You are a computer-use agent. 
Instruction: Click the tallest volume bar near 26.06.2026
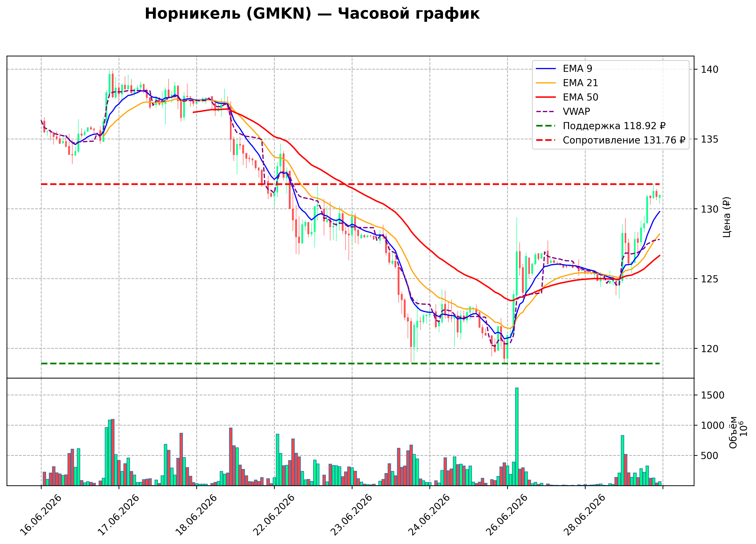(517, 437)
